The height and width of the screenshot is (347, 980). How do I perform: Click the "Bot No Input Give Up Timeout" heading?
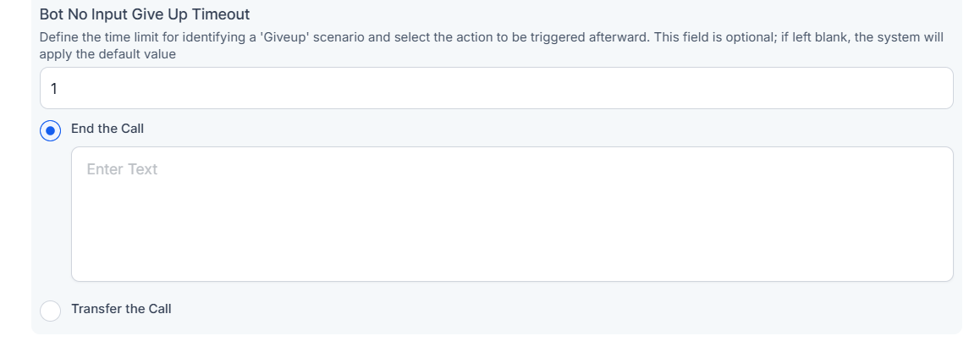pyautogui.click(x=144, y=15)
